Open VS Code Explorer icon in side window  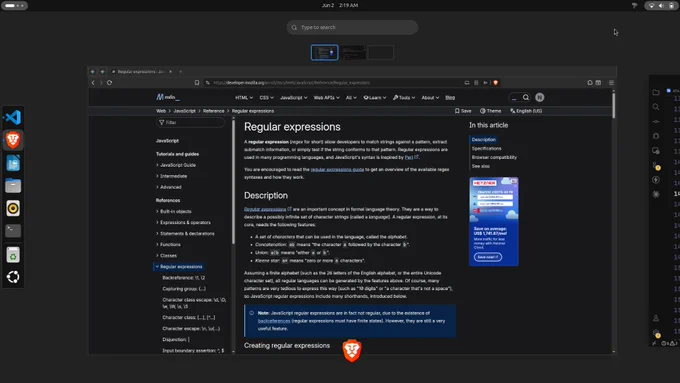[x=656, y=92]
